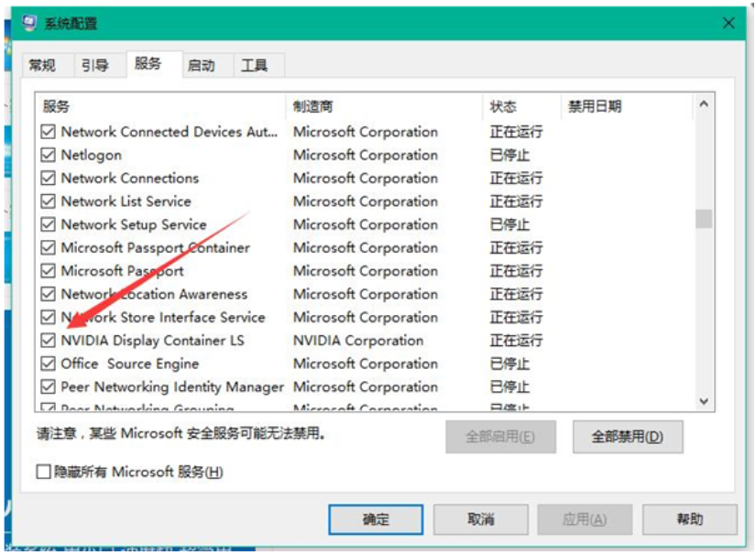
Task: Close the System Configuration dialog
Action: click(x=729, y=23)
